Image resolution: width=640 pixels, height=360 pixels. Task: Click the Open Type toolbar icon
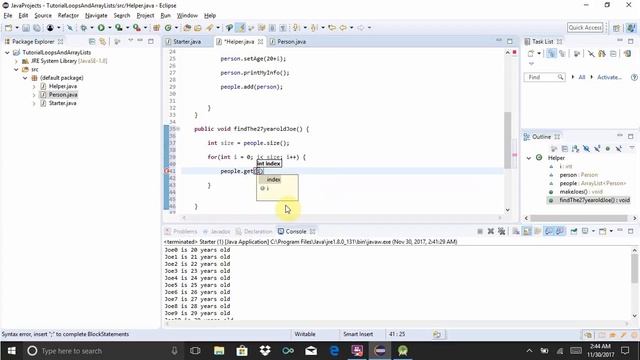(187, 28)
